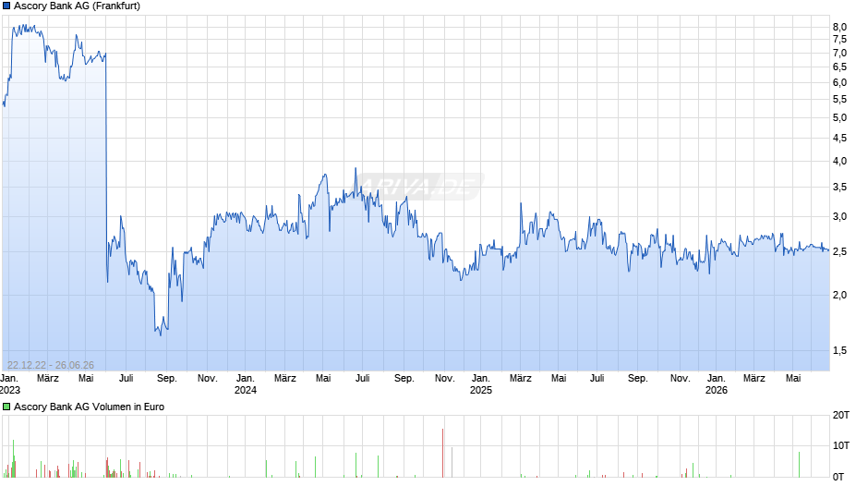
Task: Click the green legend square for Volumen in Euro
Action: 6,407
